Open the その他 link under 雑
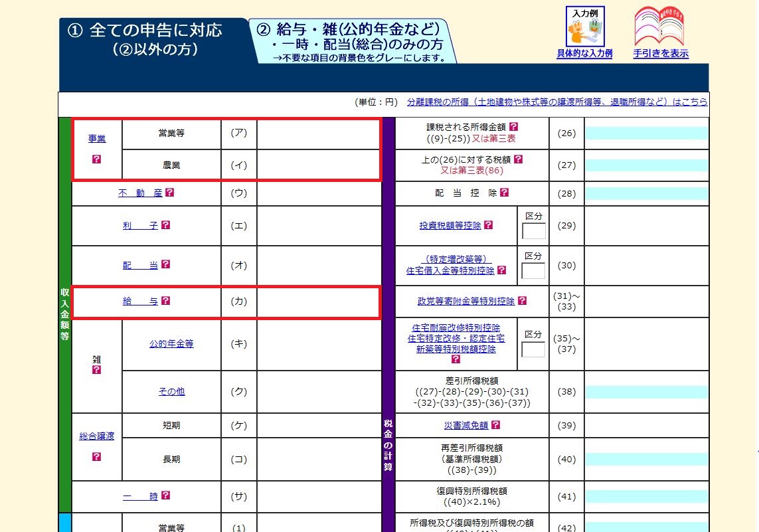This screenshot has width=759, height=532. pyautogui.click(x=172, y=392)
